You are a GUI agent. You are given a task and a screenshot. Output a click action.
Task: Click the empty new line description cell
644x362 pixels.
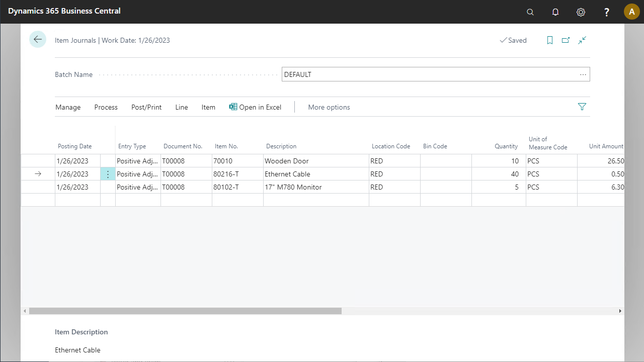[316, 200]
